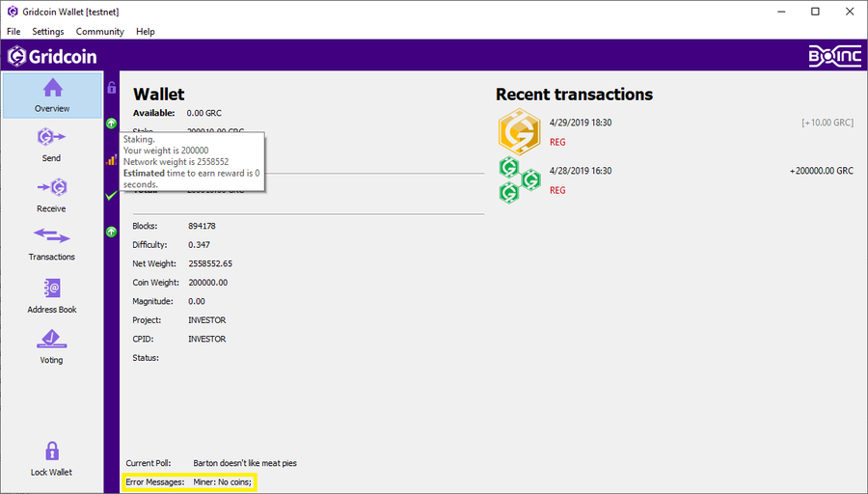Click the [+10.00 GRC] amount
The image size is (868, 494).
(x=827, y=123)
